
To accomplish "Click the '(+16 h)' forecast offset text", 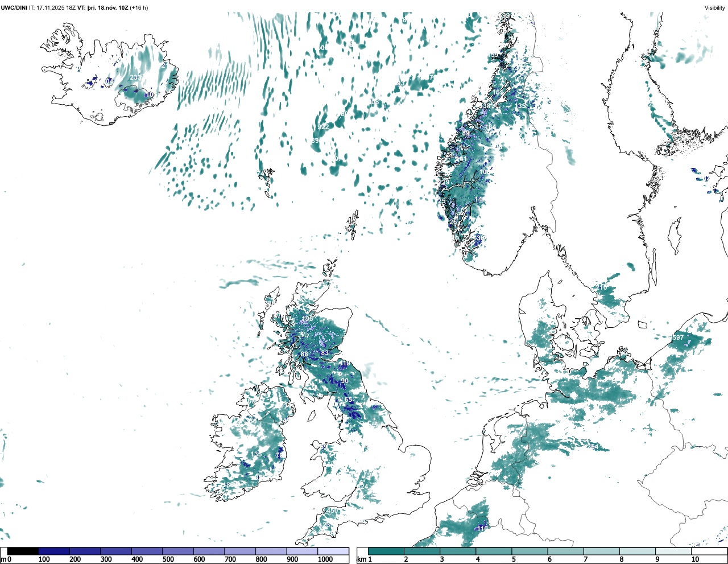I will pos(139,7).
